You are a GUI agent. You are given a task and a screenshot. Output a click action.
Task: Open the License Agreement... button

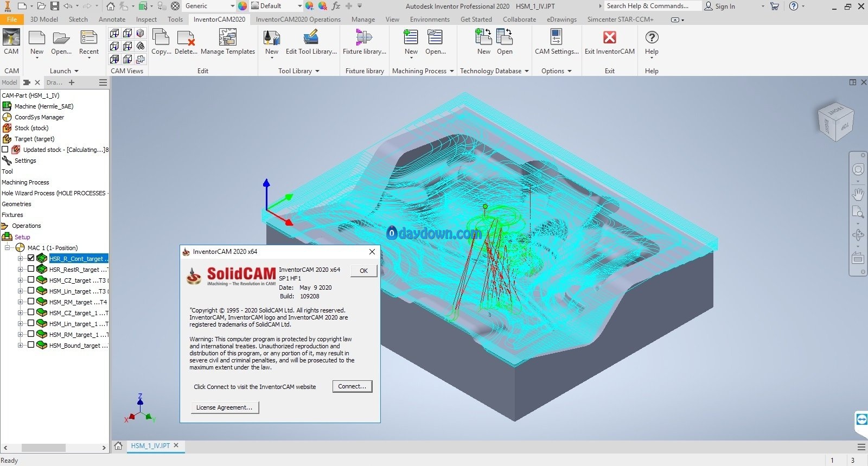(225, 407)
